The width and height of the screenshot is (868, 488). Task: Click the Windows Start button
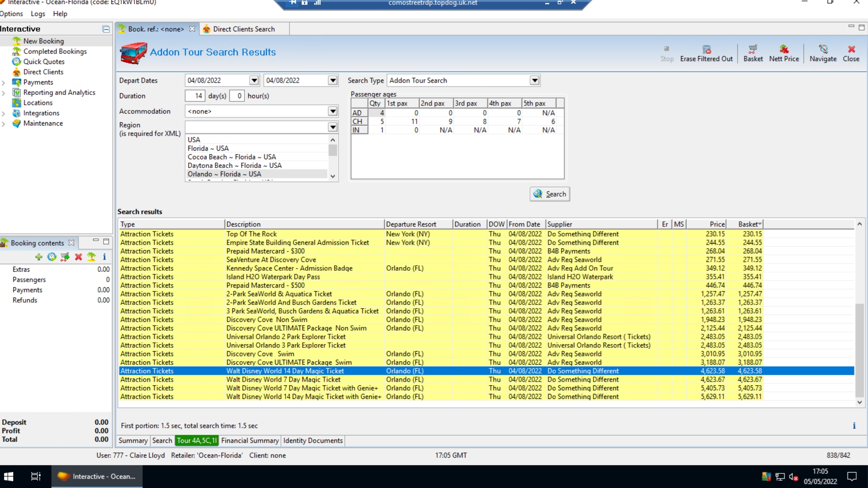tap(9, 477)
